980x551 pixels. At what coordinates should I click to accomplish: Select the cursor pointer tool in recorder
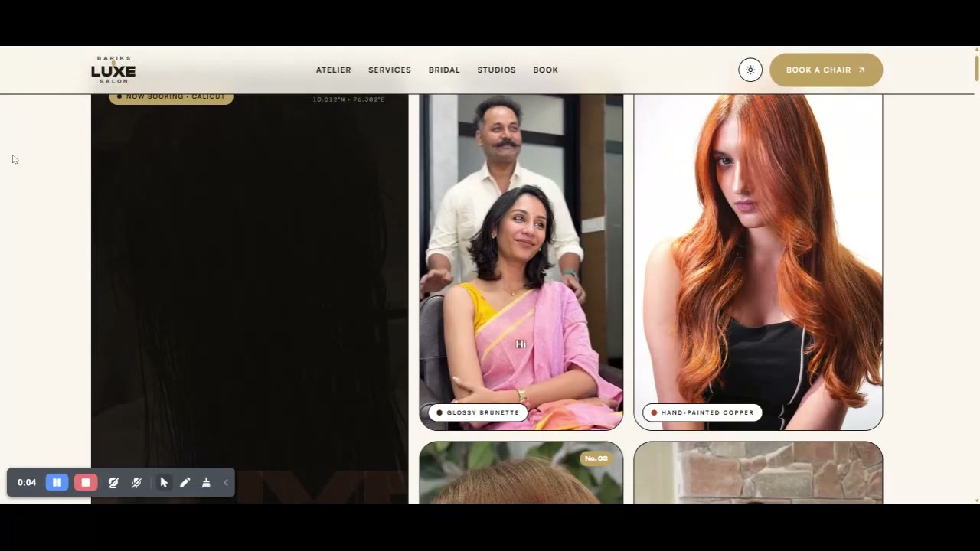[x=163, y=482]
